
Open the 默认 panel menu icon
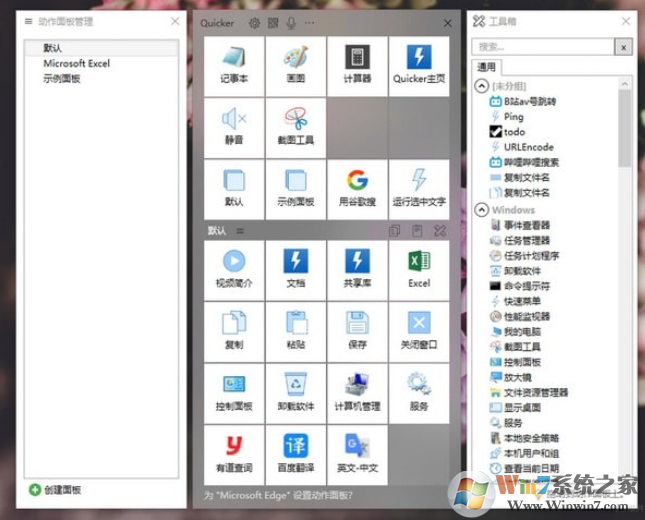240,231
